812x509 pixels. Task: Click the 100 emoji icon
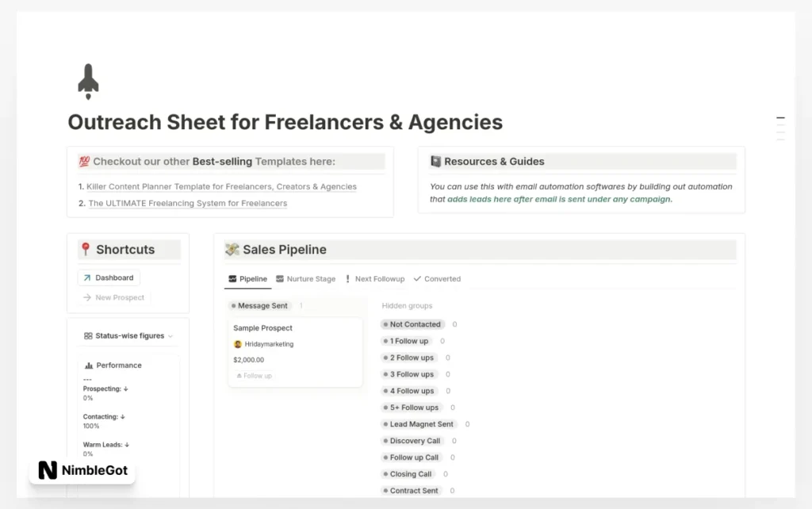click(x=84, y=161)
